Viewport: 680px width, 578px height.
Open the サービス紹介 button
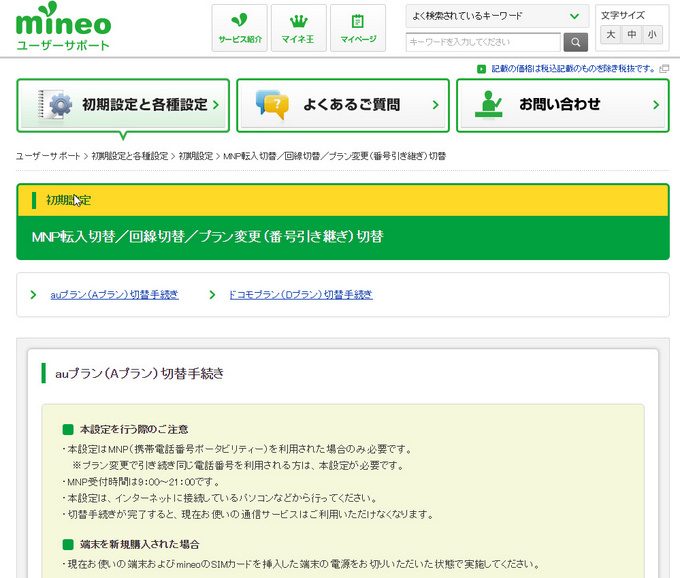240,28
